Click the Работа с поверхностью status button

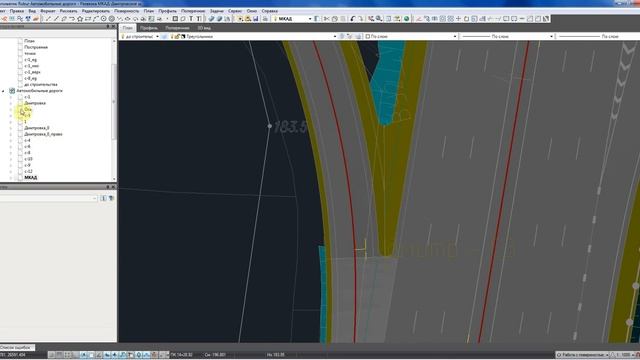582,355
